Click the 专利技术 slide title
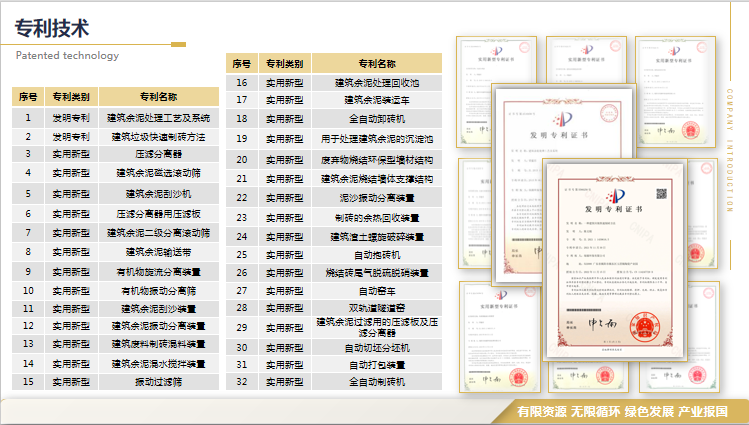Image resolution: width=749 pixels, height=425 pixels. 52,28
